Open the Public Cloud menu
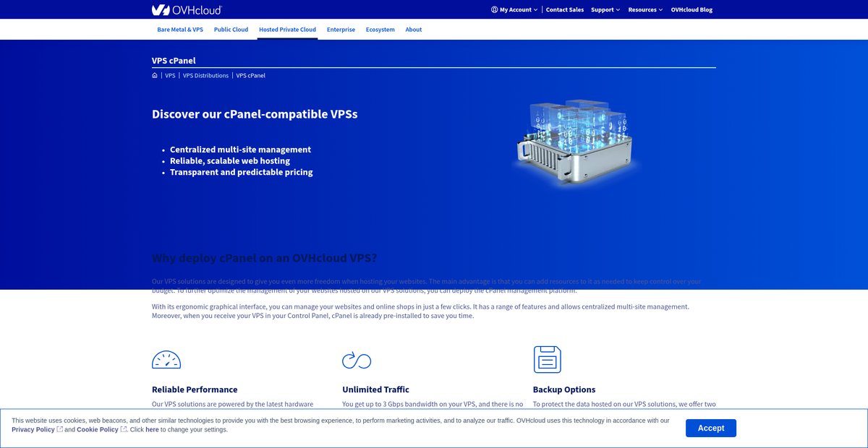The height and width of the screenshot is (448, 868). click(231, 30)
